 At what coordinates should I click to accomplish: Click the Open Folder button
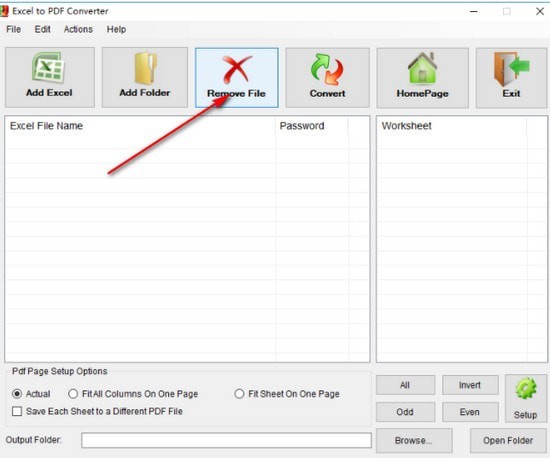(508, 440)
